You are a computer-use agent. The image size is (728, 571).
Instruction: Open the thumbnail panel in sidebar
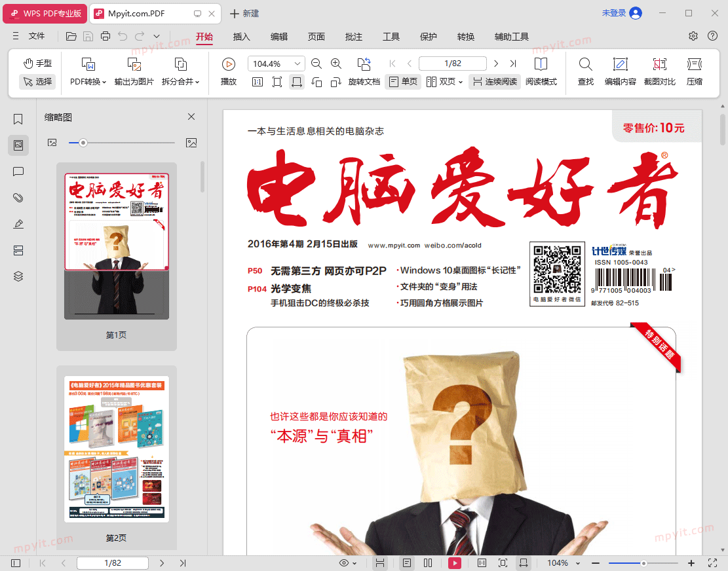pyautogui.click(x=18, y=145)
